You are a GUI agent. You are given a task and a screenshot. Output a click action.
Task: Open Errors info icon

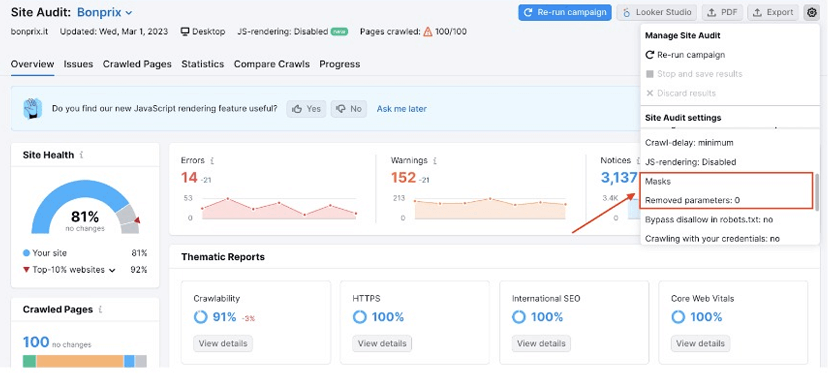[x=212, y=160]
